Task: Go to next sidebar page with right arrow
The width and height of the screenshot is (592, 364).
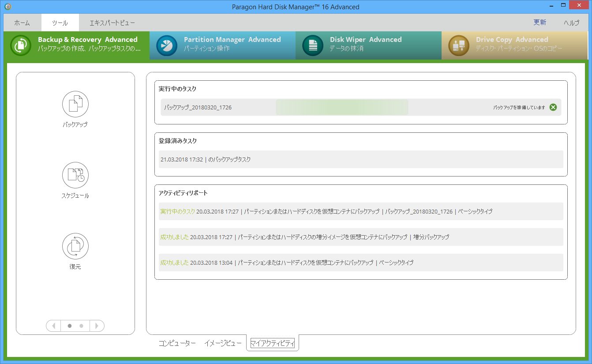Action: pos(97,326)
